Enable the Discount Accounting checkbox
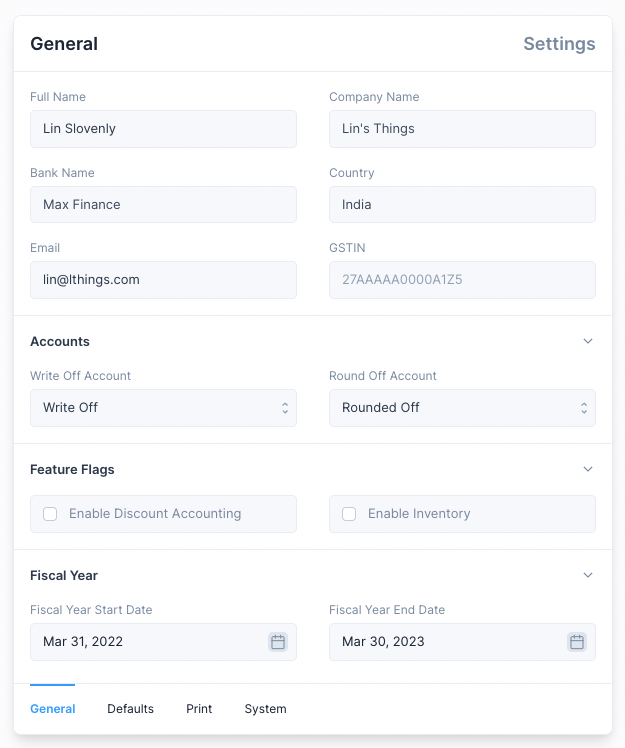The image size is (625, 748). pyautogui.click(x=50, y=514)
